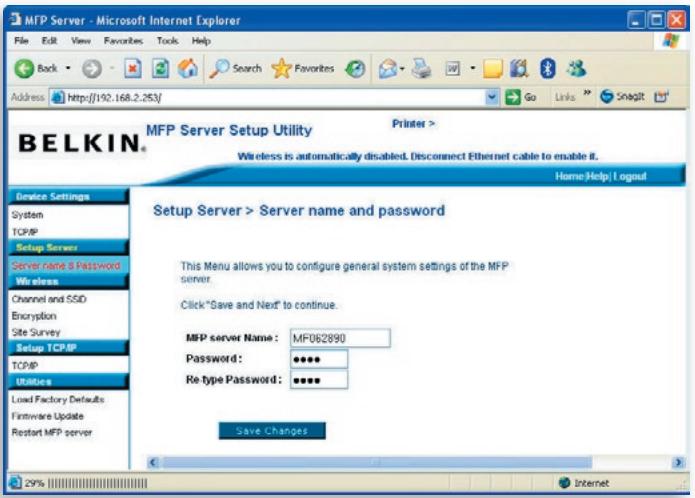Screen dimensions: 695x498
Task: Click the page loading progress bar
Action: [x=98, y=483]
